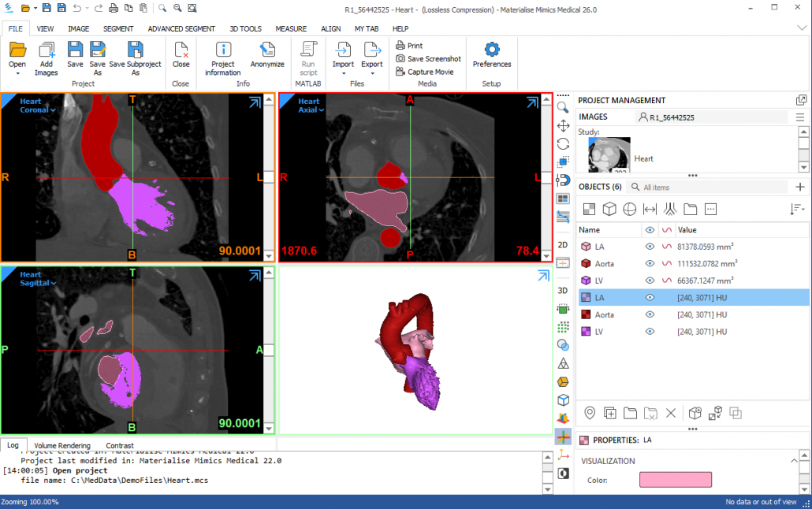The height and width of the screenshot is (509, 812).
Task: Click undo in quick access toolbar
Action: (x=76, y=9)
